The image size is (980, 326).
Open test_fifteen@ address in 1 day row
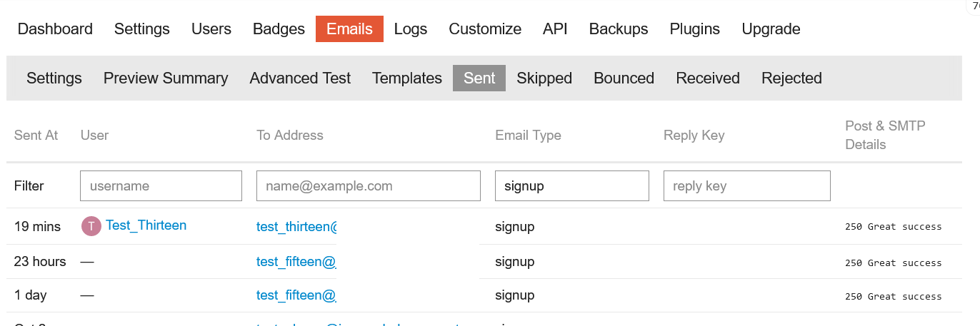(x=296, y=295)
